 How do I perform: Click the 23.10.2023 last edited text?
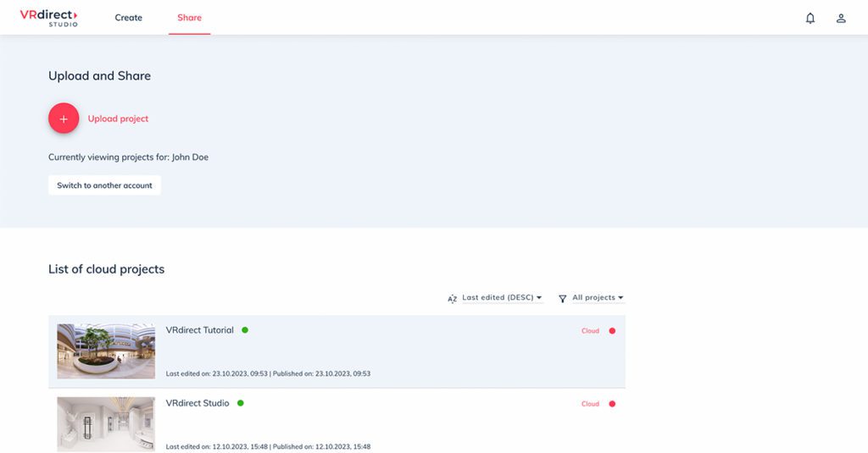[x=216, y=374]
